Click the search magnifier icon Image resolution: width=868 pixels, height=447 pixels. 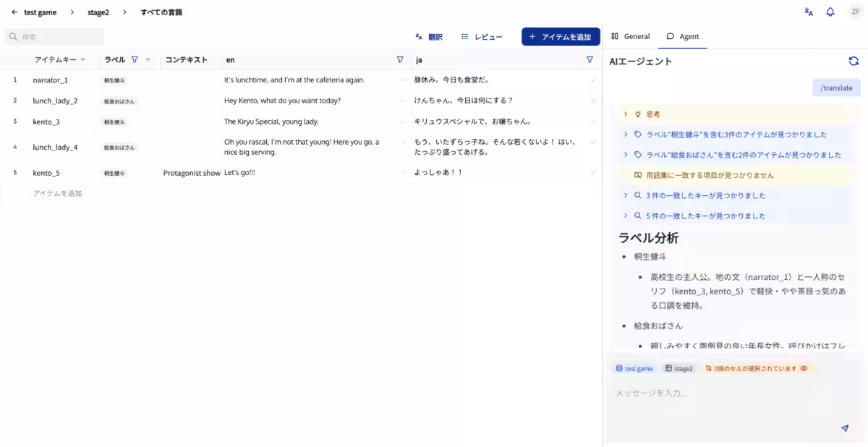point(12,35)
